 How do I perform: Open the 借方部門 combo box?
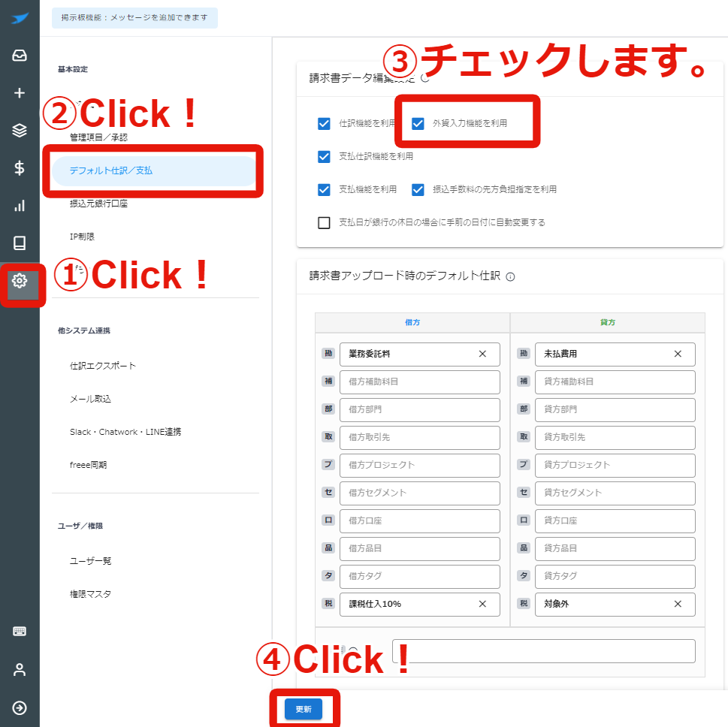pyautogui.click(x=420, y=409)
